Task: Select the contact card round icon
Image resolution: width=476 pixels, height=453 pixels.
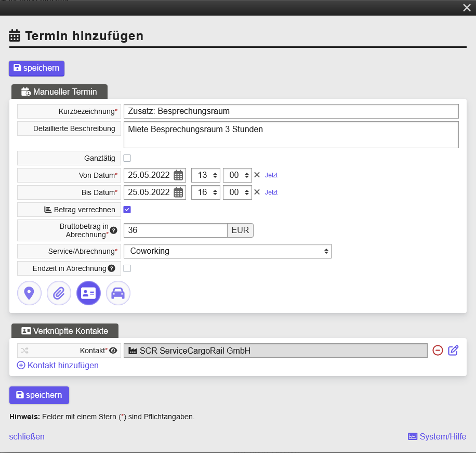Action: (88, 293)
